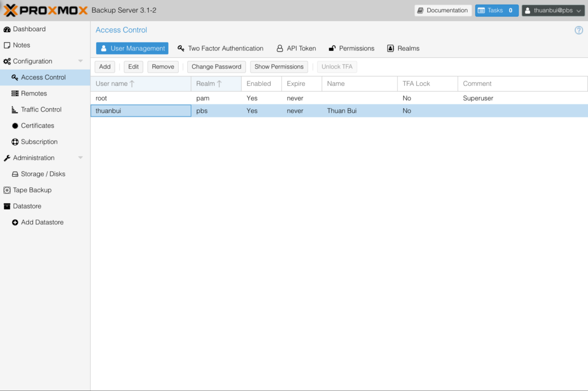Viewport: 588px width, 391px height.
Task: Switch to the Two Factor Authentication tab
Action: 220,48
